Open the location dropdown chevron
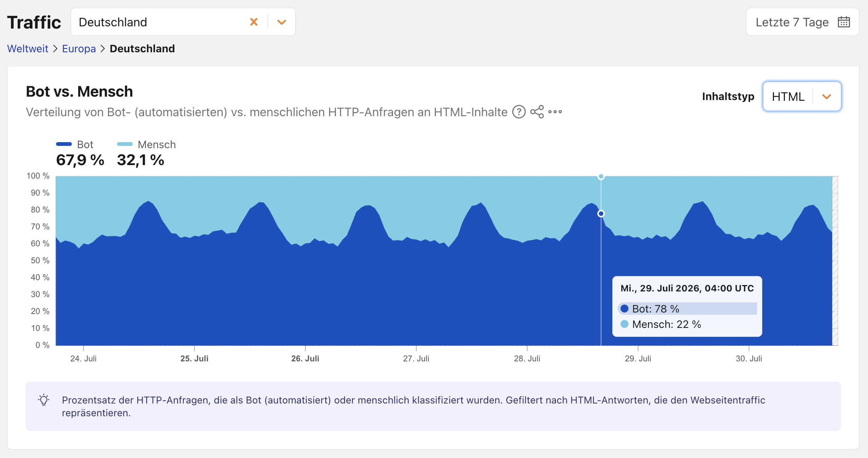868x458 pixels. click(282, 22)
